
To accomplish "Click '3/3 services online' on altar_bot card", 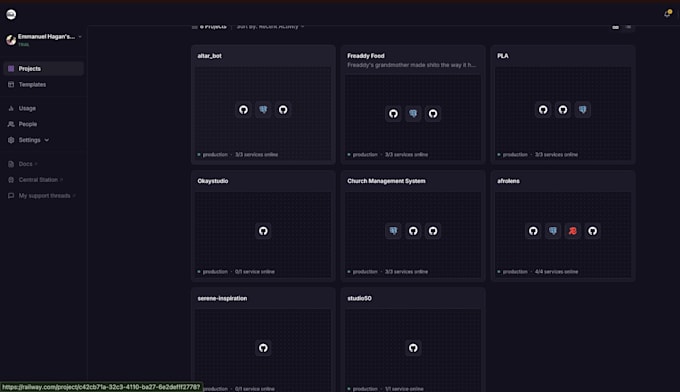I will [x=256, y=154].
